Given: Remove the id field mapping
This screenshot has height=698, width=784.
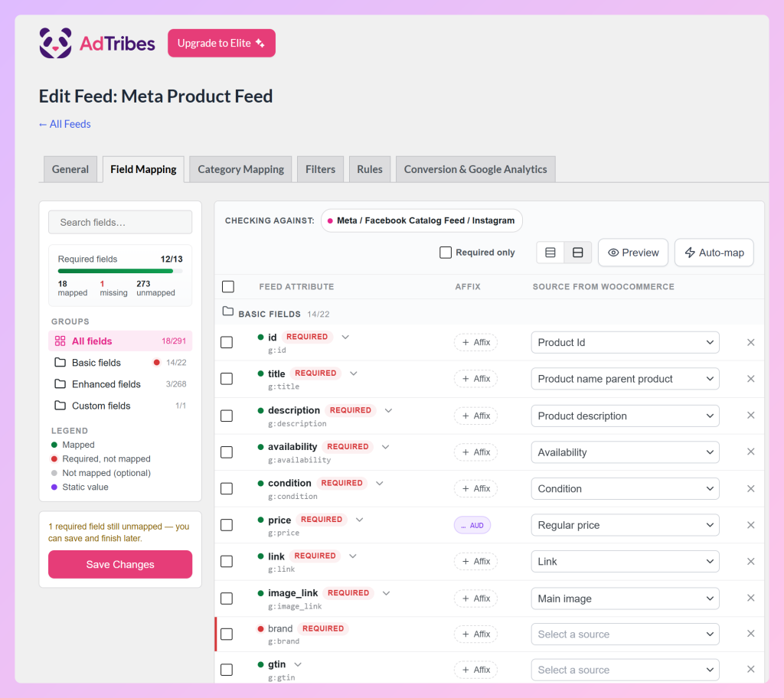Looking at the screenshot, I should pyautogui.click(x=750, y=343).
